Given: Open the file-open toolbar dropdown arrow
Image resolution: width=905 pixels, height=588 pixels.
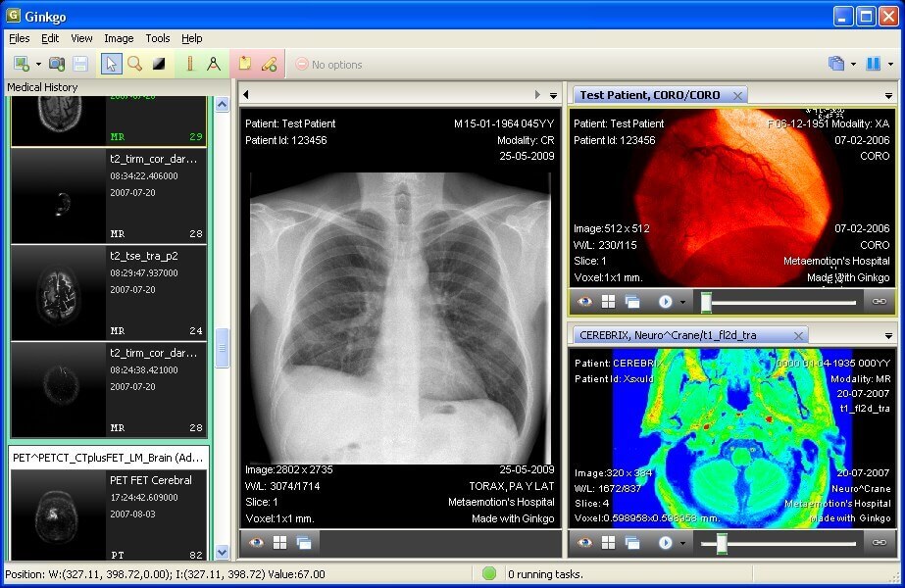Looking at the screenshot, I should click(39, 63).
